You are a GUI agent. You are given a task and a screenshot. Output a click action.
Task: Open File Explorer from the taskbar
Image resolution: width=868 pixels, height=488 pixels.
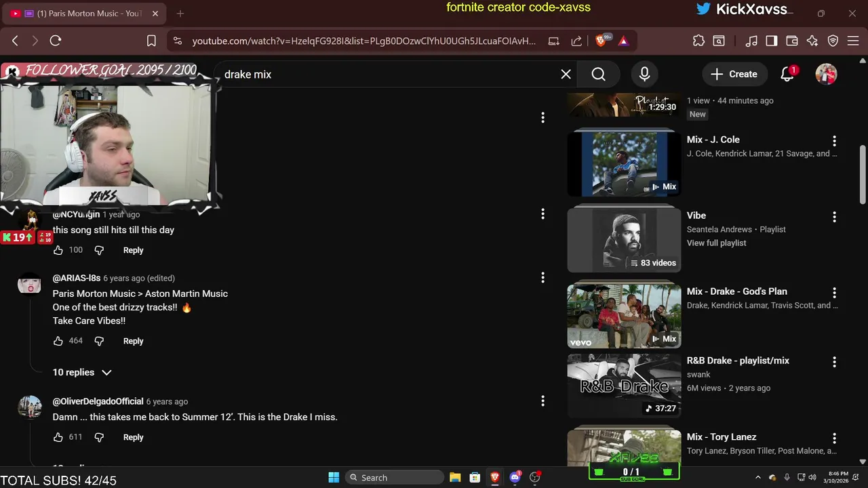tap(454, 477)
